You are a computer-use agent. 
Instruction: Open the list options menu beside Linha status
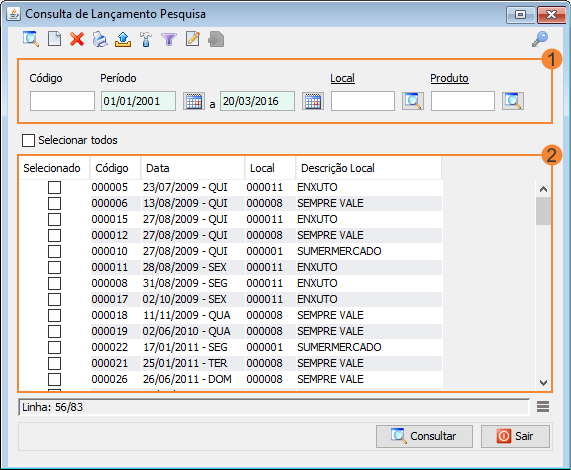click(x=543, y=407)
